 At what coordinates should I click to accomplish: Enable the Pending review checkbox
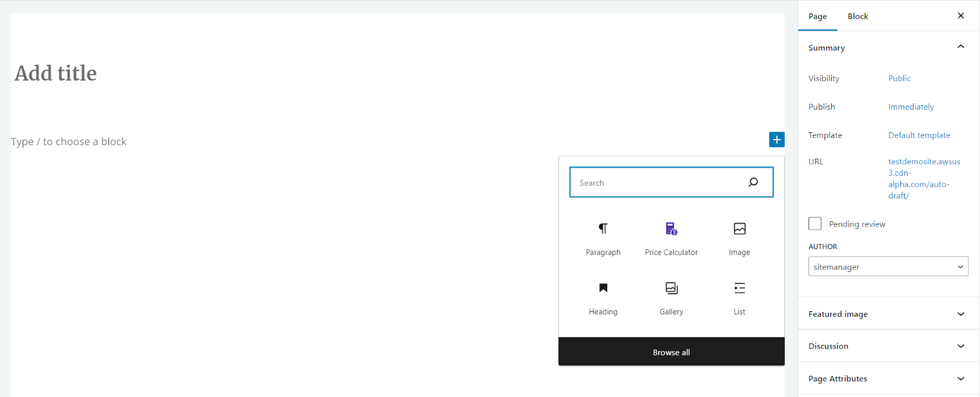815,224
